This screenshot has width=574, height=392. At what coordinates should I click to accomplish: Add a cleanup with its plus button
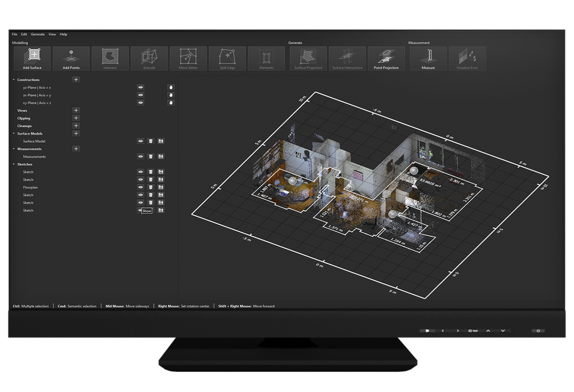[76, 126]
